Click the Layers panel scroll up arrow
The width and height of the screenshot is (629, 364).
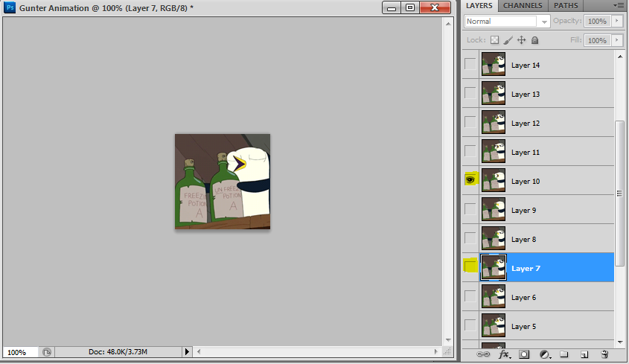tap(620, 57)
